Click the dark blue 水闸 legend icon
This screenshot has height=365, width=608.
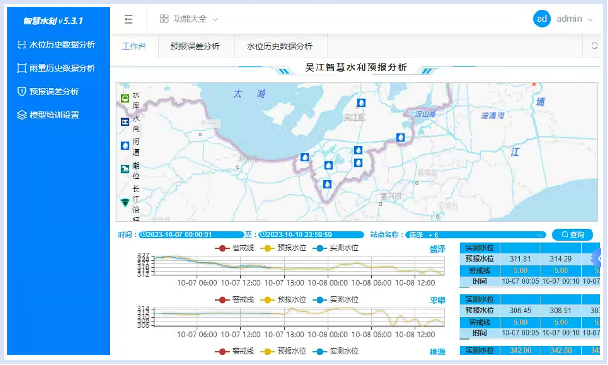tap(125, 122)
